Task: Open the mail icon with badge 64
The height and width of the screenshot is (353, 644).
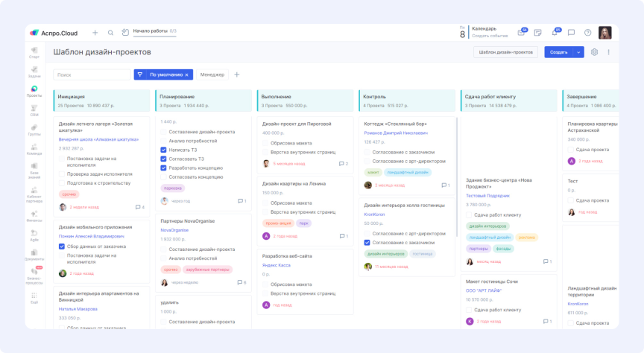Action: [x=521, y=33]
